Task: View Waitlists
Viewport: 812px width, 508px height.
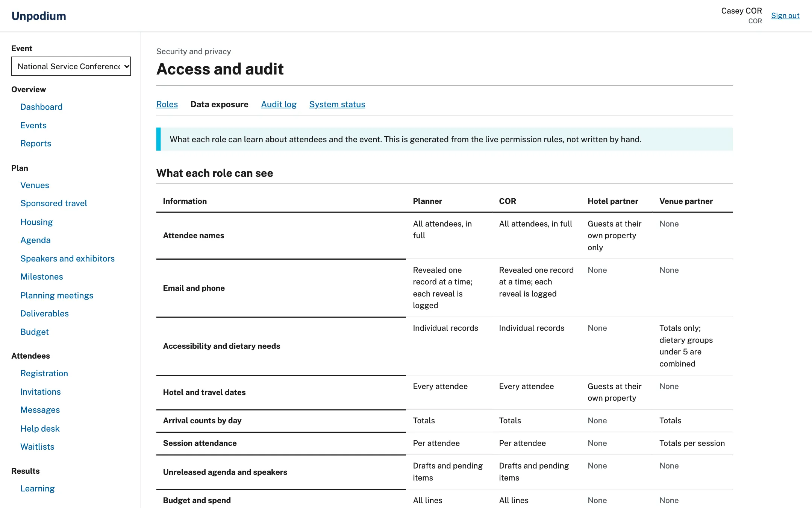Action: 37,447
